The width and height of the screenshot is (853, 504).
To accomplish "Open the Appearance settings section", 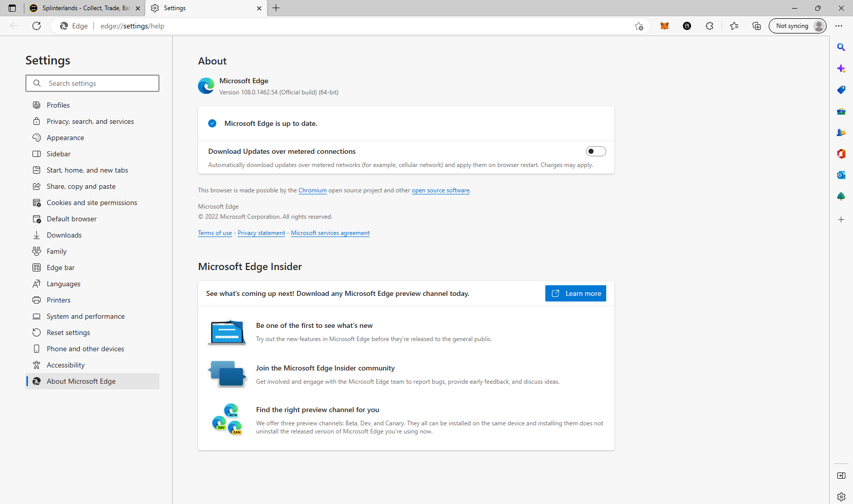I will click(92, 138).
